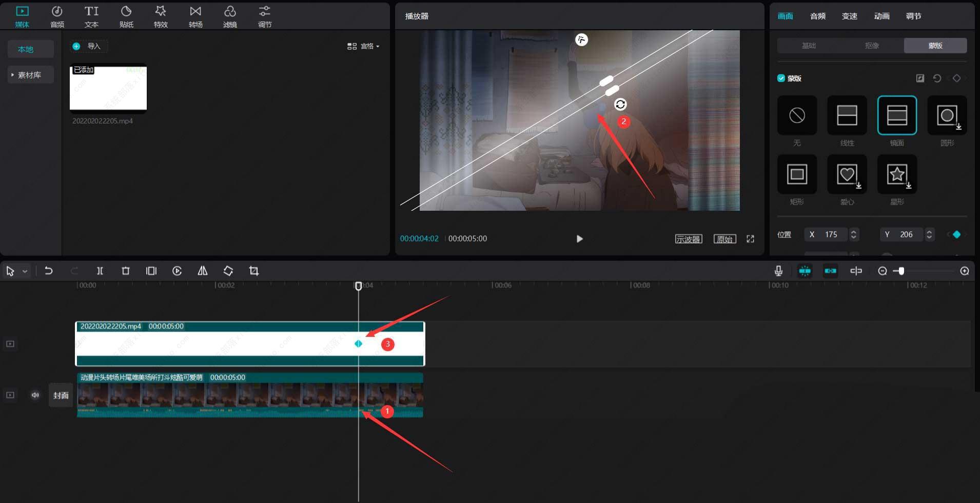This screenshot has width=980, height=503.
Task: Select the 圆形 circle mask
Action: click(x=947, y=115)
